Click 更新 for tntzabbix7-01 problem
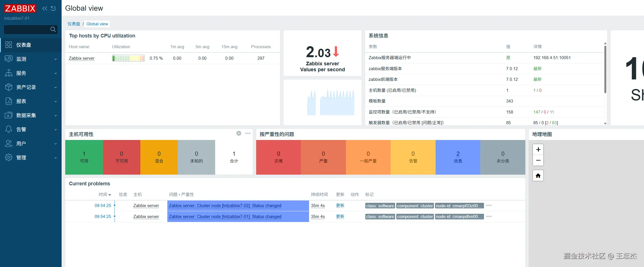644x267 pixels. (340, 217)
